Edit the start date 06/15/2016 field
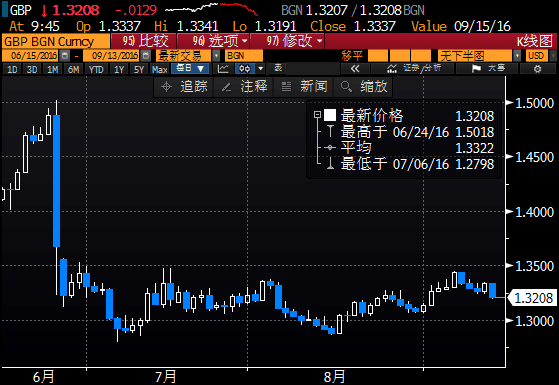Screen dimensions: 559x385 [x=31, y=56]
